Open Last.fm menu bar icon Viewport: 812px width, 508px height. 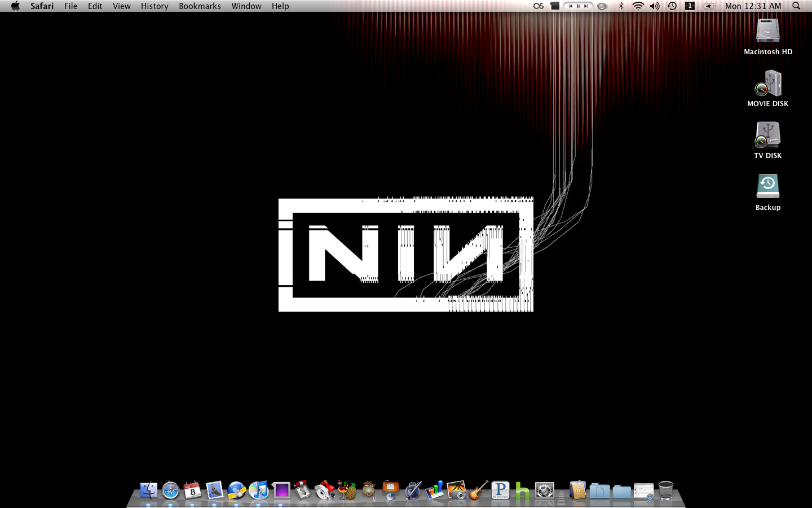[x=539, y=6]
